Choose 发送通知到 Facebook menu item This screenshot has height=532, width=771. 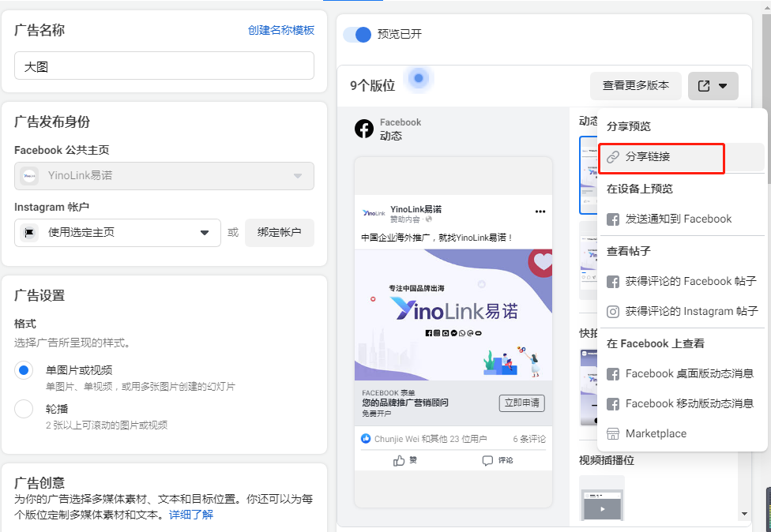tap(678, 219)
